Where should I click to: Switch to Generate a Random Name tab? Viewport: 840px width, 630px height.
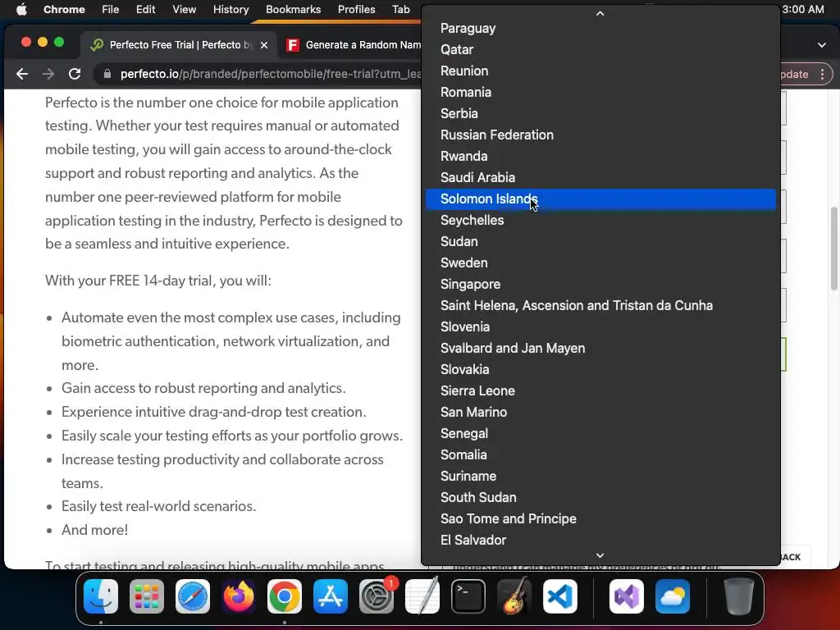(x=354, y=45)
